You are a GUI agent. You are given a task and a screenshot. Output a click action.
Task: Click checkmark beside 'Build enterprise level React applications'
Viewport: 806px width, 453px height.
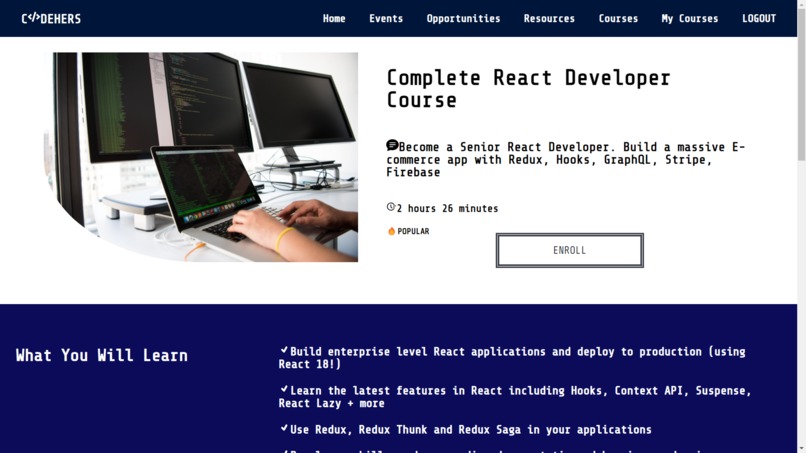[284, 350]
